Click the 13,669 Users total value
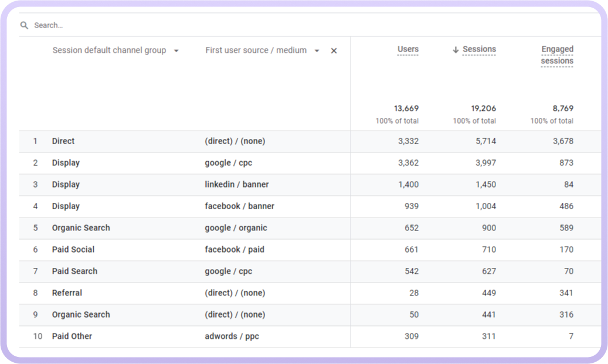608x364 pixels. pos(406,108)
